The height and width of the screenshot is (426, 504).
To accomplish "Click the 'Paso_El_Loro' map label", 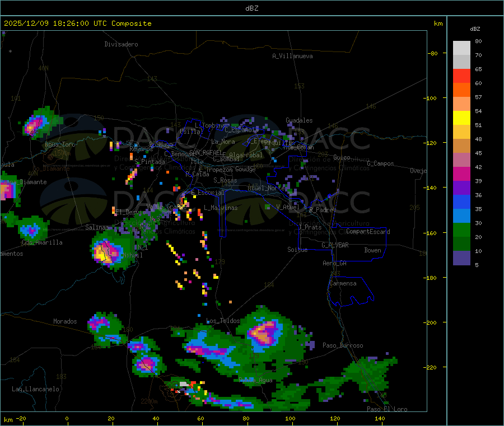I will [388, 409].
